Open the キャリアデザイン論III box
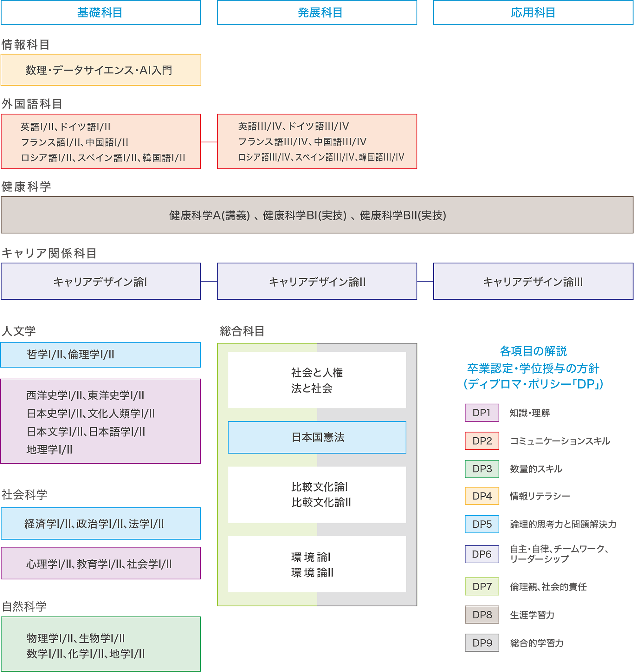Viewport: 634px width, 672px height. point(533,282)
